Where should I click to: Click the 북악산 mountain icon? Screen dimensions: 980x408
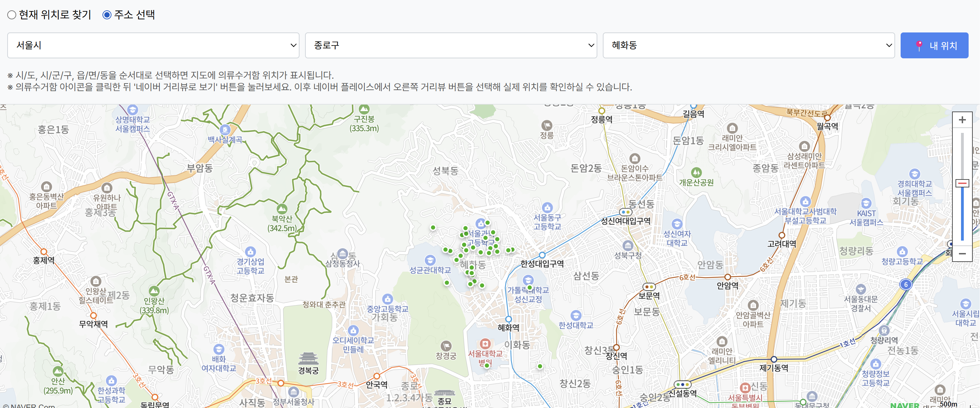pyautogui.click(x=282, y=208)
